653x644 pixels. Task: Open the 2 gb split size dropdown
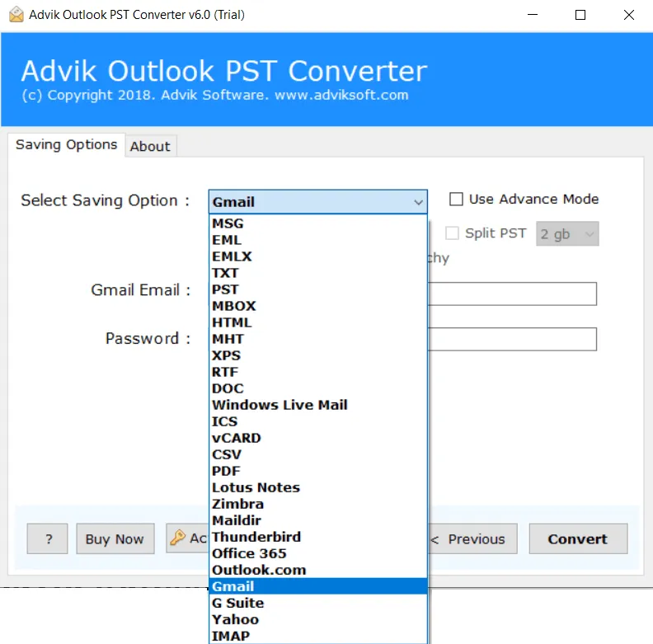click(567, 233)
